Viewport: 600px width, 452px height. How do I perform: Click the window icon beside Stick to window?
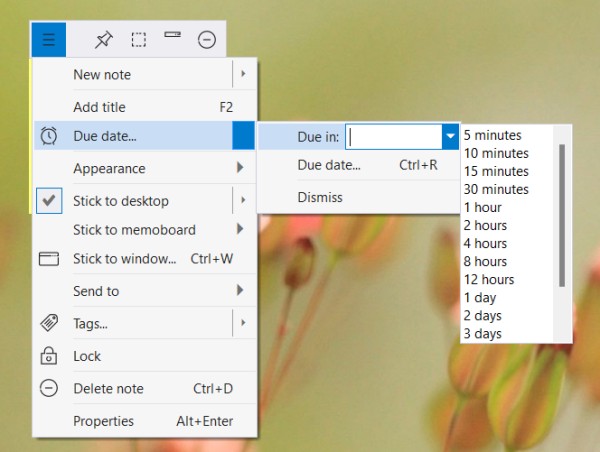49,259
